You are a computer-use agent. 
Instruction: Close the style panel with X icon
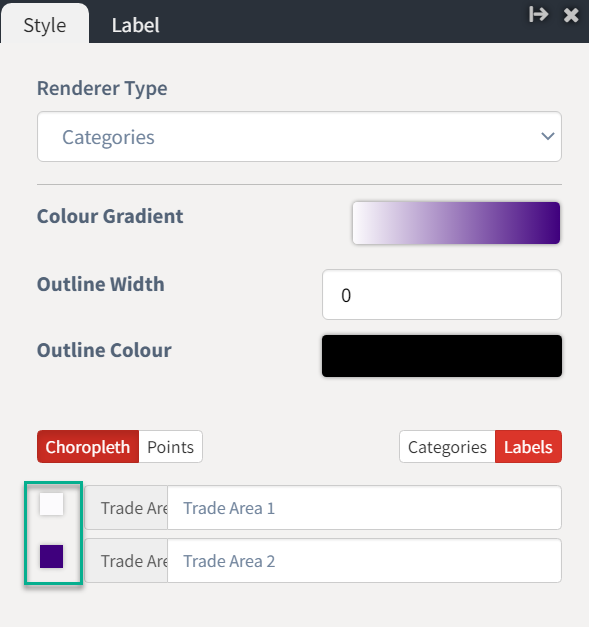tap(571, 15)
